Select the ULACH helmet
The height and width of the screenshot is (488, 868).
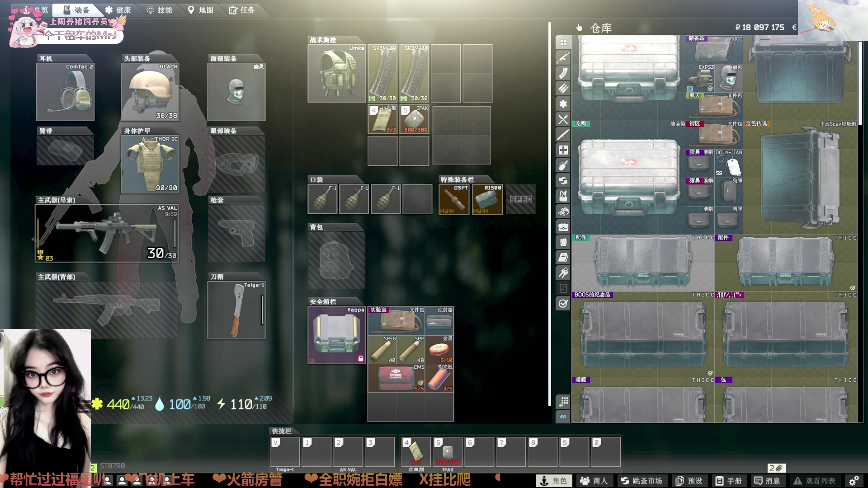(150, 92)
